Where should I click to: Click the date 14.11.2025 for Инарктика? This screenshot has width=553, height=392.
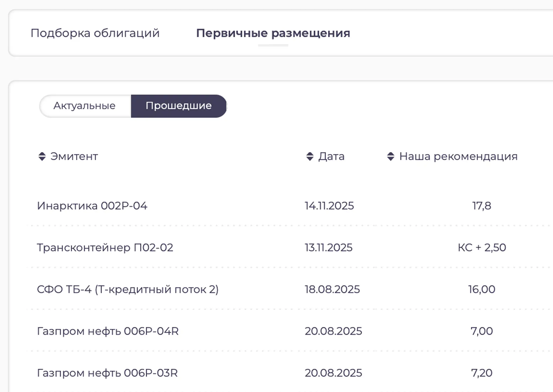329,206
